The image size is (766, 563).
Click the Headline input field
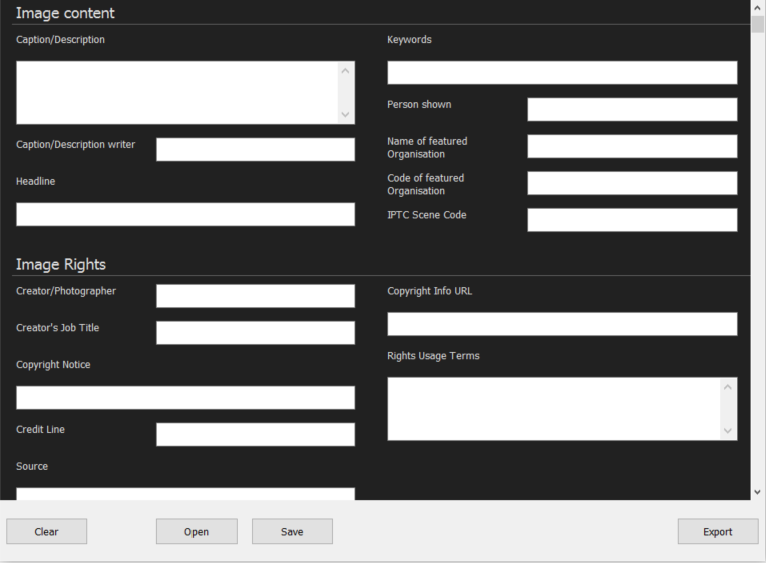pos(185,215)
